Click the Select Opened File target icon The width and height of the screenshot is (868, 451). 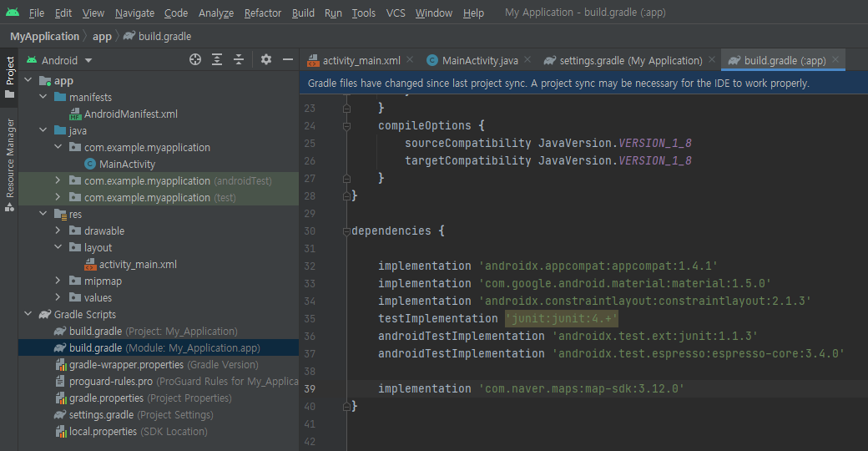click(x=194, y=60)
